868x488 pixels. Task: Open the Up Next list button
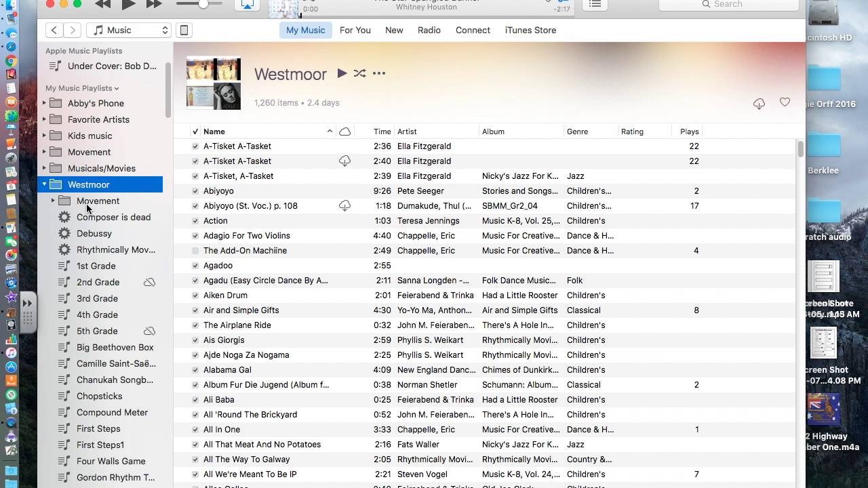coord(595,4)
